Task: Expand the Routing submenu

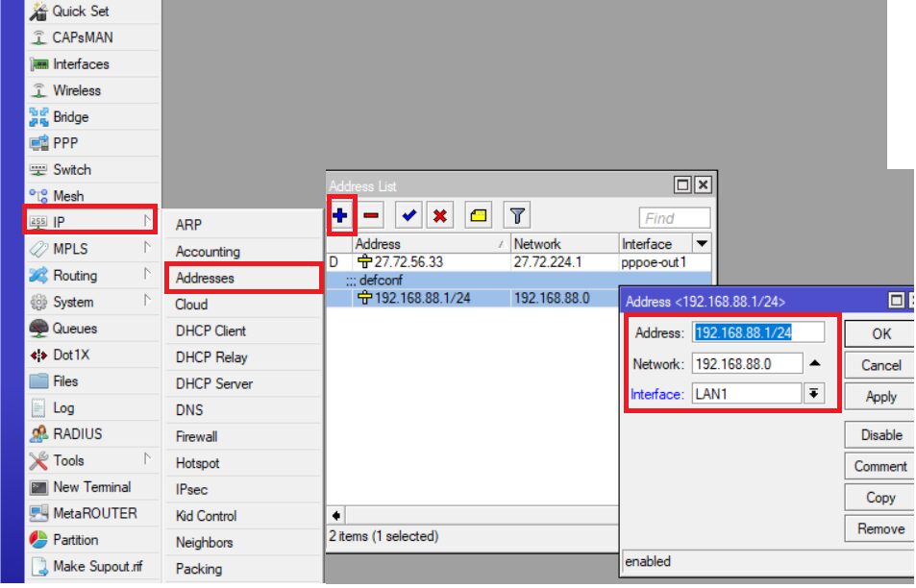Action: 75,275
